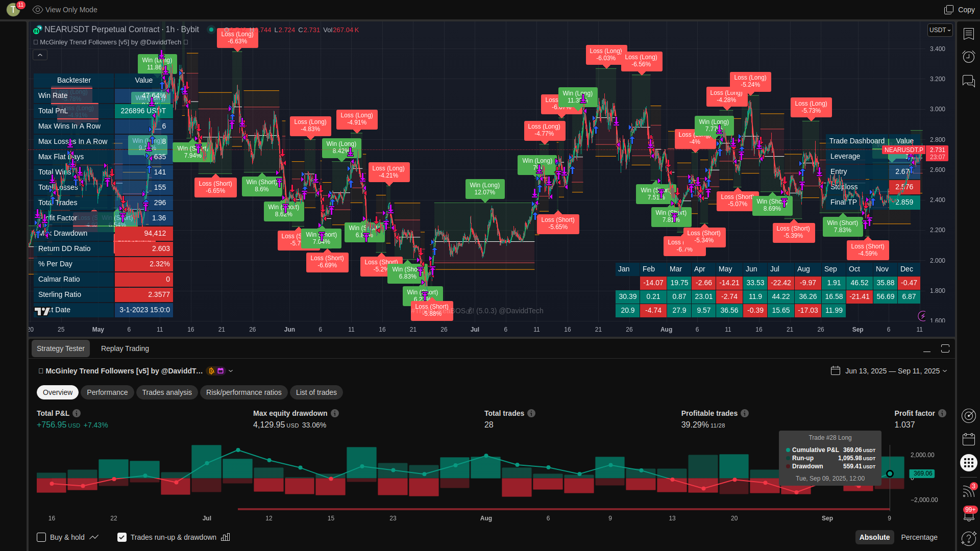Show info for Profitable trades

[x=745, y=413]
